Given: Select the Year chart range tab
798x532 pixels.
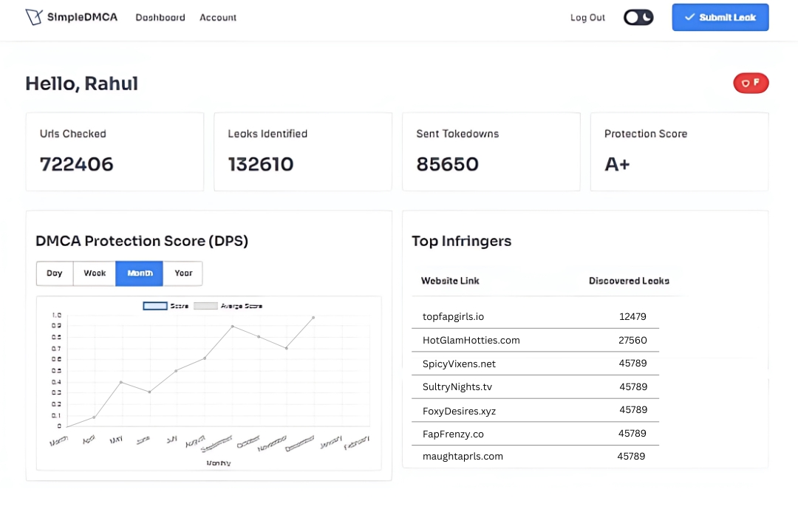Looking at the screenshot, I should [183, 273].
